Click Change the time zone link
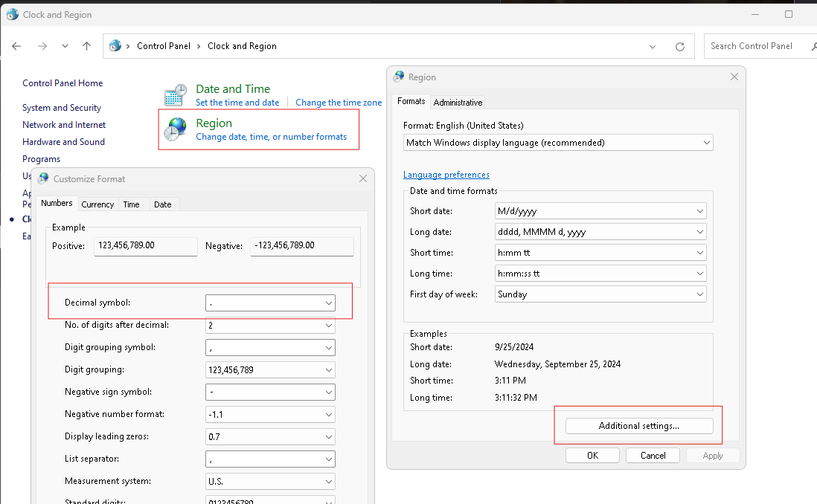 click(339, 103)
